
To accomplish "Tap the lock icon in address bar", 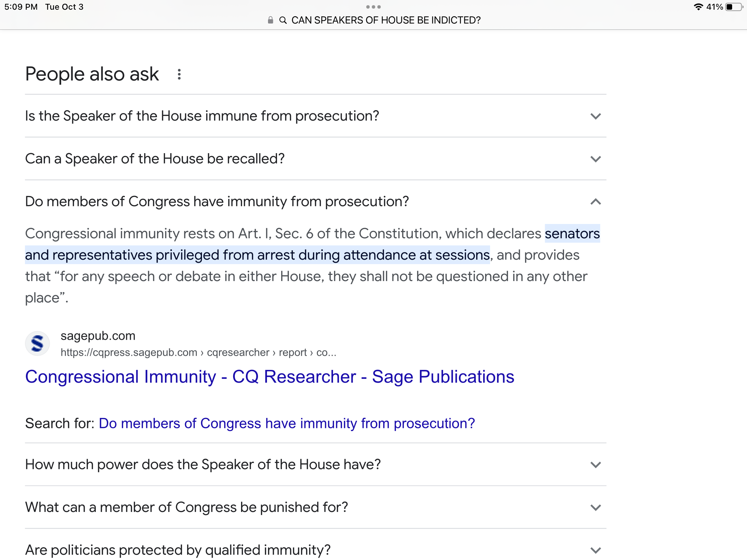I will click(x=270, y=20).
